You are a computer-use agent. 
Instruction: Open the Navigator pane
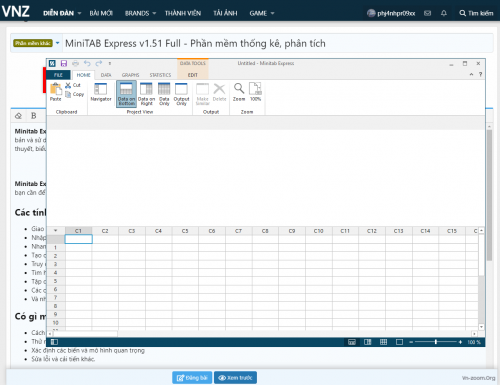(101, 92)
